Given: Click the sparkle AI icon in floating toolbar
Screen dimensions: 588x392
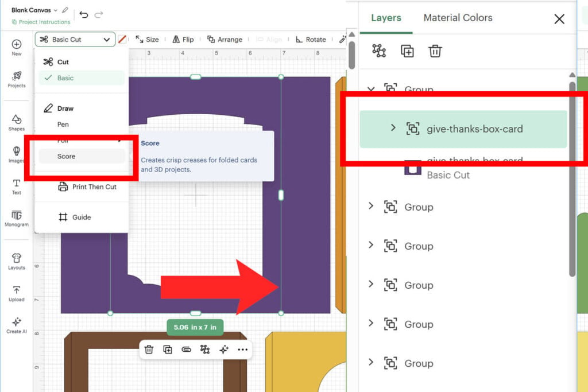Looking at the screenshot, I should tap(224, 350).
